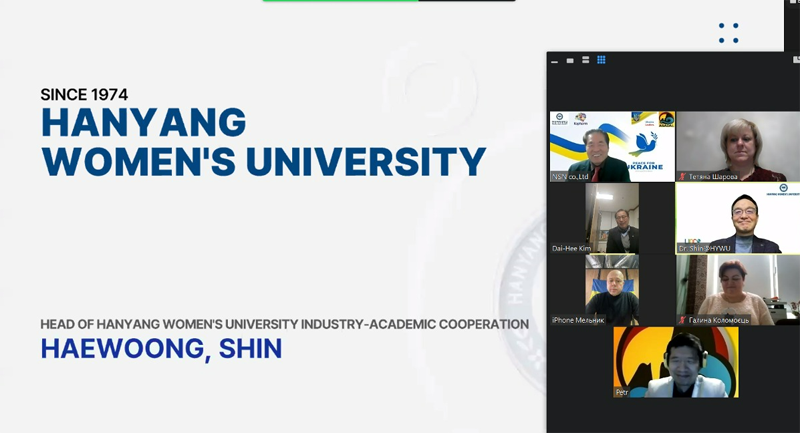Select Тетяна Шарова's video tile

point(737,146)
